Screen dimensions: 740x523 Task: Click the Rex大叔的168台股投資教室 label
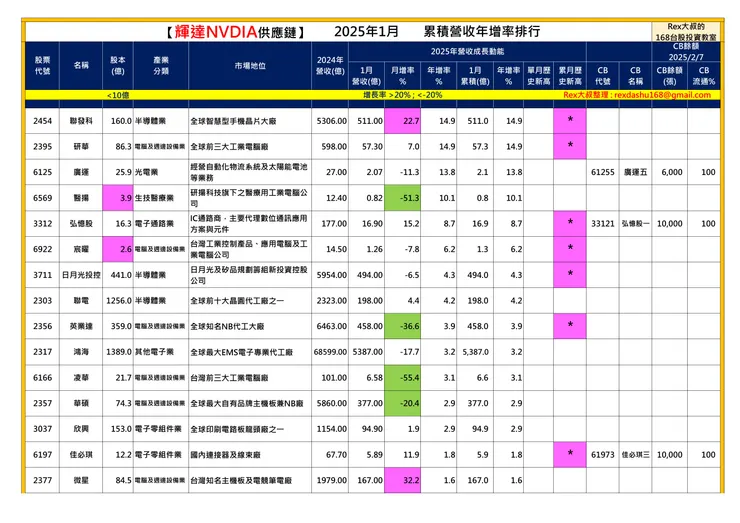click(686, 32)
